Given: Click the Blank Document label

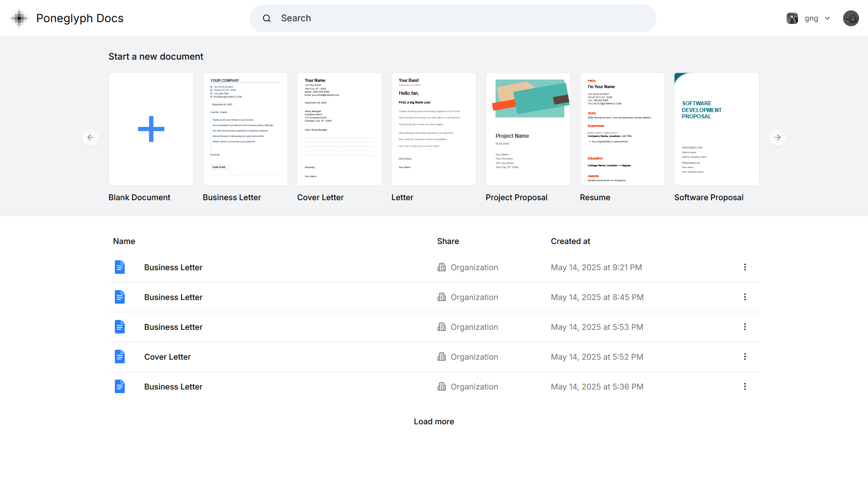Looking at the screenshot, I should point(139,197).
